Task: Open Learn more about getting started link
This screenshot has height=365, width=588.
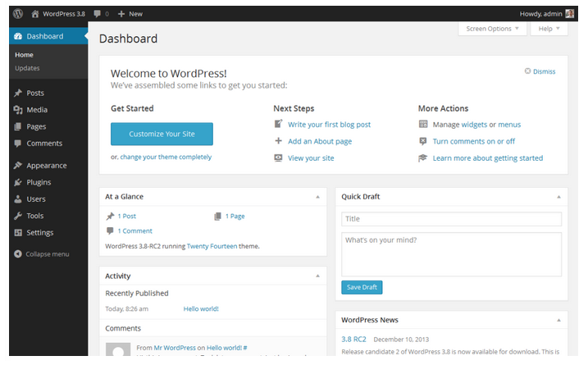Action: 487,158
